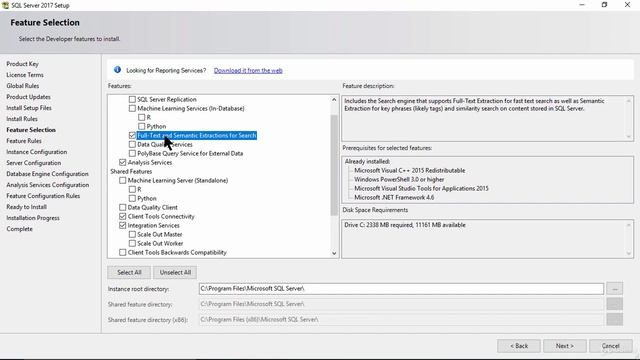Viewport: 640px width, 360px height.
Task: Select Microsoft Visual C++ 2015 Redistributable prerequisite
Action: click(409, 170)
